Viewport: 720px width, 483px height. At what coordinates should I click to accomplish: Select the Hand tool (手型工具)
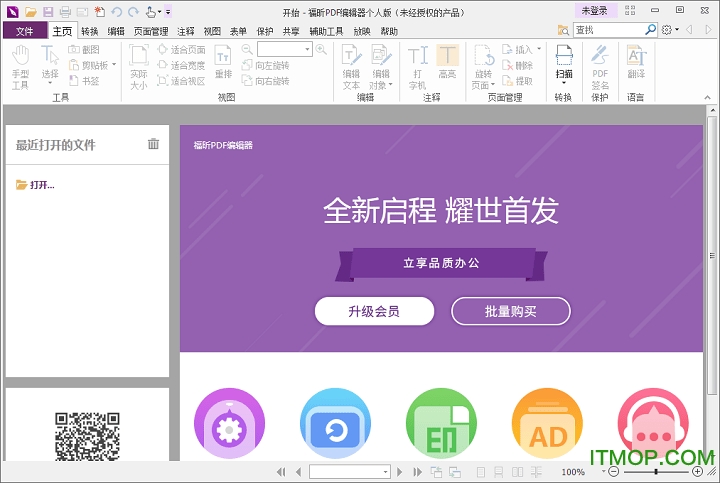(x=20, y=67)
